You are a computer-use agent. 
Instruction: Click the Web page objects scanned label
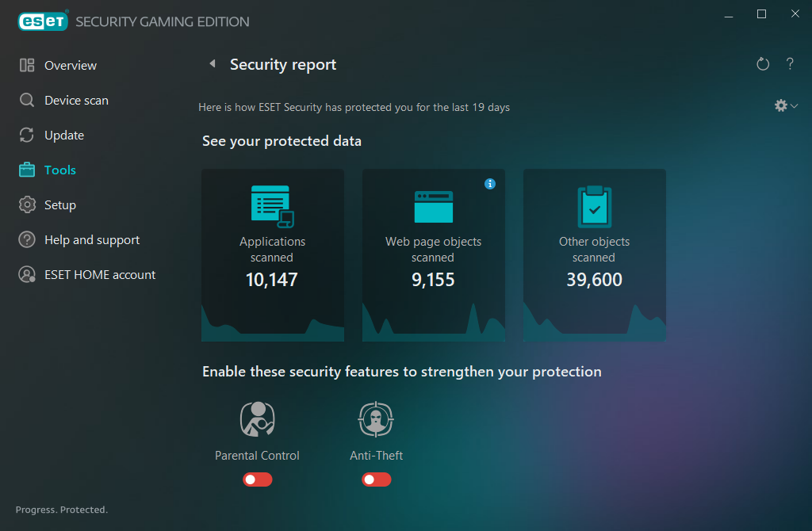pos(434,250)
